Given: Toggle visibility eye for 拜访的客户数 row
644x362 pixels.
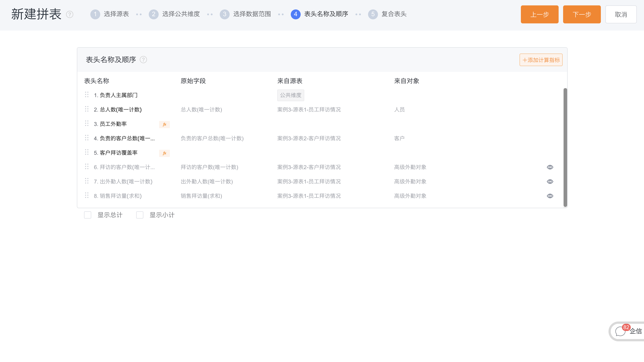Looking at the screenshot, I should click(x=550, y=167).
